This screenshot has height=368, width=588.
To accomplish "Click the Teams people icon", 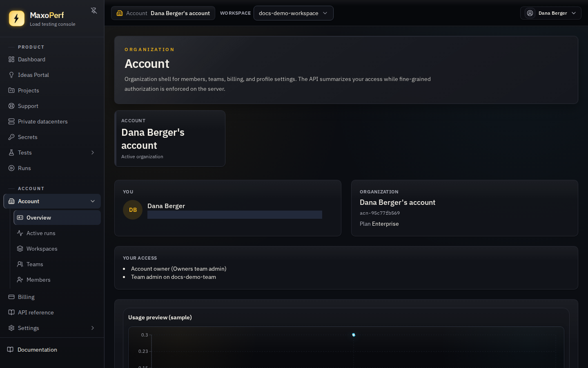I will pyautogui.click(x=20, y=264).
